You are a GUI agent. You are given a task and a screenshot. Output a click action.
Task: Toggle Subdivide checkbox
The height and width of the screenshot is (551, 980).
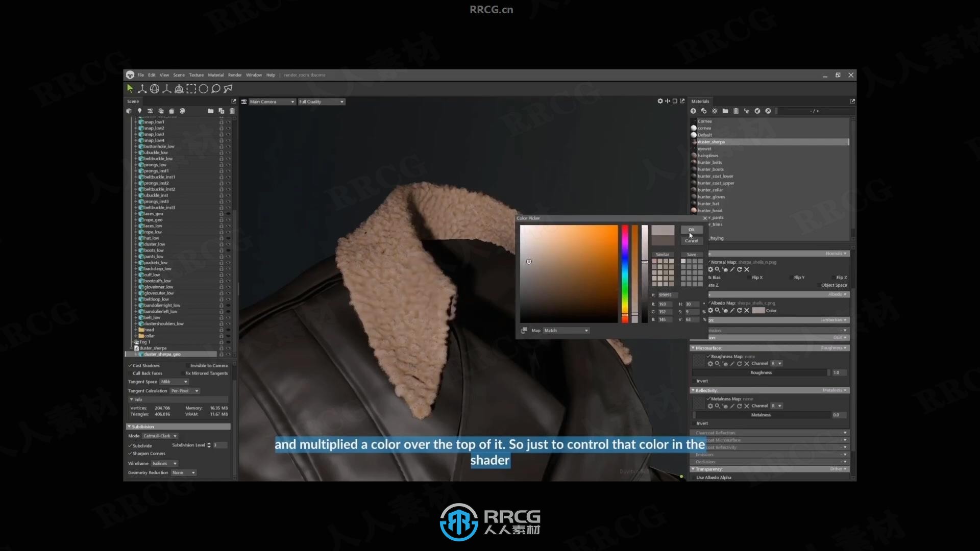point(130,446)
